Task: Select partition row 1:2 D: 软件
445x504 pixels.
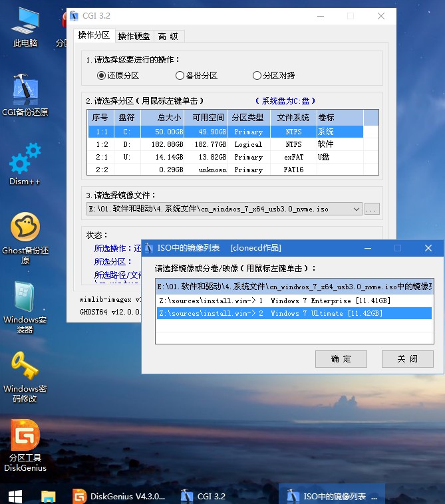Action: [225, 144]
